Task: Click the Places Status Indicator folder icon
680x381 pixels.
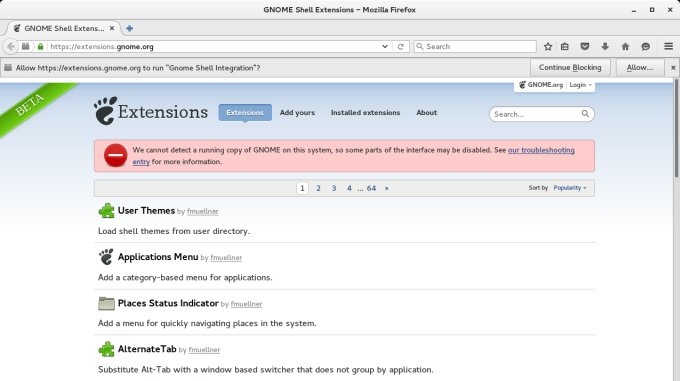Action: [106, 303]
